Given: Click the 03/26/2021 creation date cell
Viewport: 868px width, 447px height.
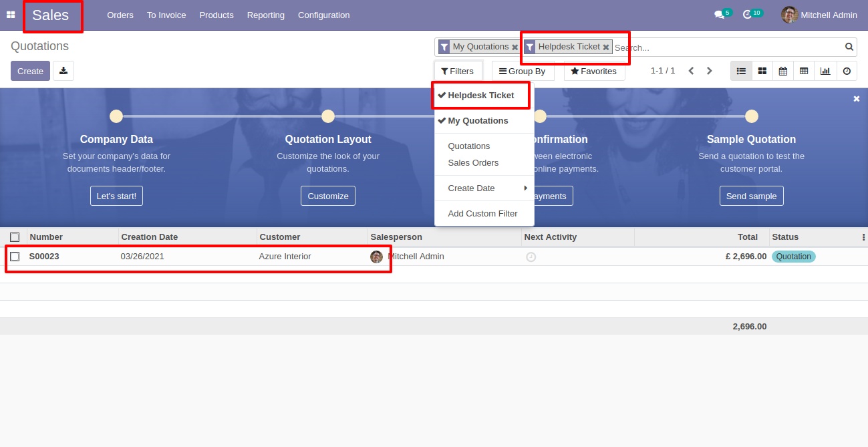Looking at the screenshot, I should pos(142,257).
